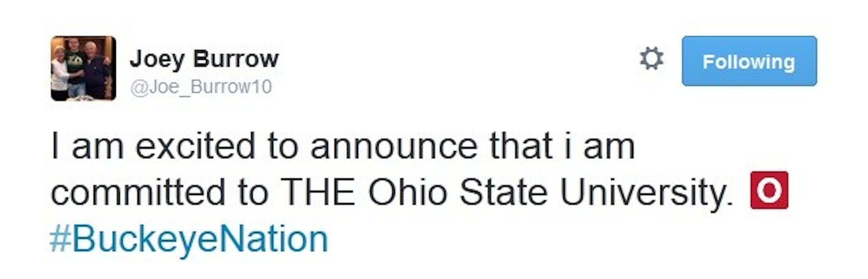The height and width of the screenshot is (279, 868).
Task: Click the word "State" in the tweet
Action: click(x=503, y=192)
